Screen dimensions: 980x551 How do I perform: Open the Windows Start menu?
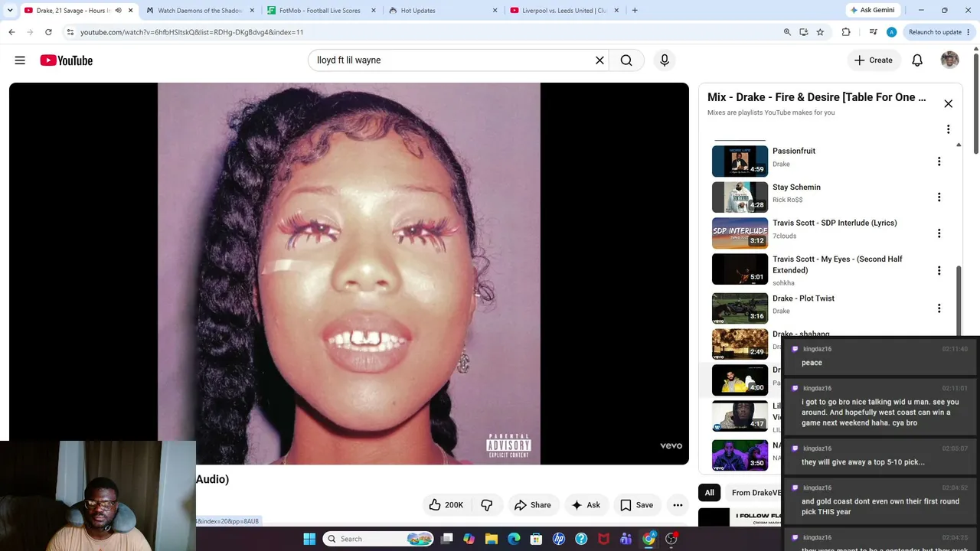[x=309, y=539]
